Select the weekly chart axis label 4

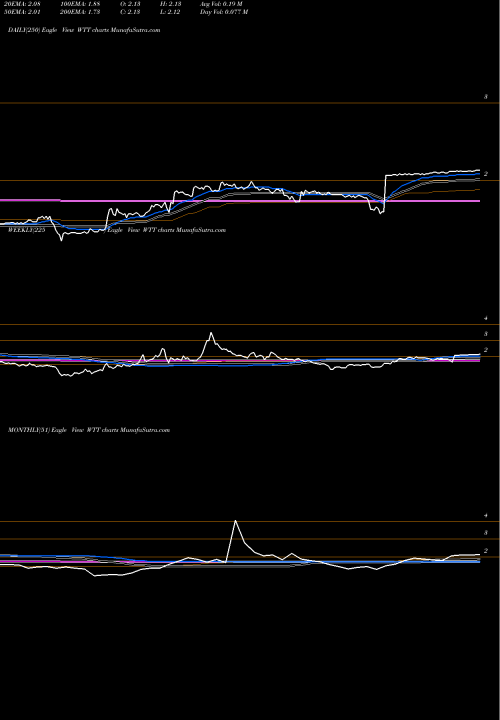point(486,318)
